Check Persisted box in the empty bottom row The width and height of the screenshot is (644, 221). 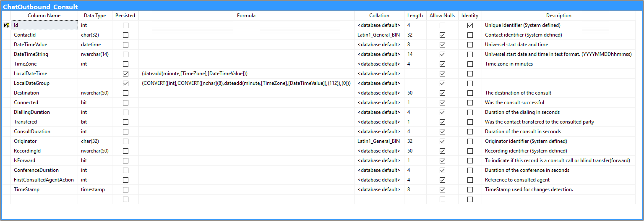(x=125, y=199)
